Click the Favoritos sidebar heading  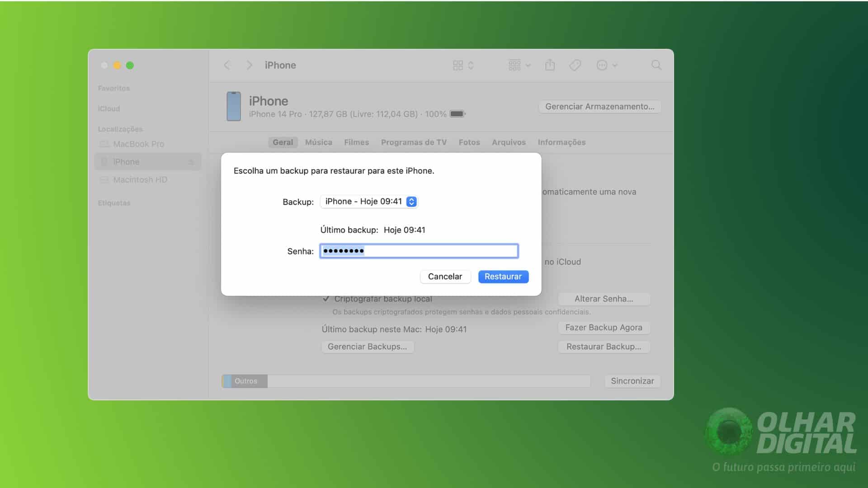point(114,88)
